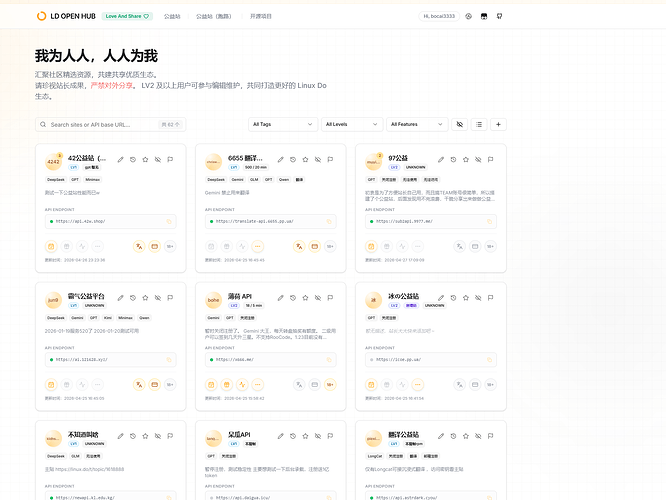View history of 97公益 card
The image size is (666, 500).
point(453,160)
